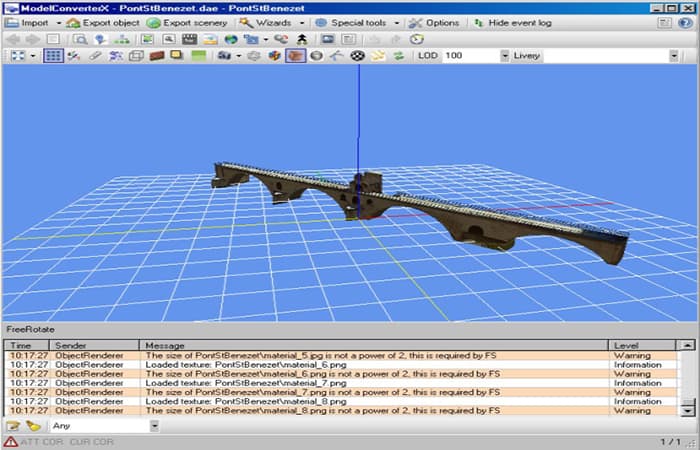Expand the arrow beside the blue folder tree icon
700x450 pixels.
pos(266,39)
